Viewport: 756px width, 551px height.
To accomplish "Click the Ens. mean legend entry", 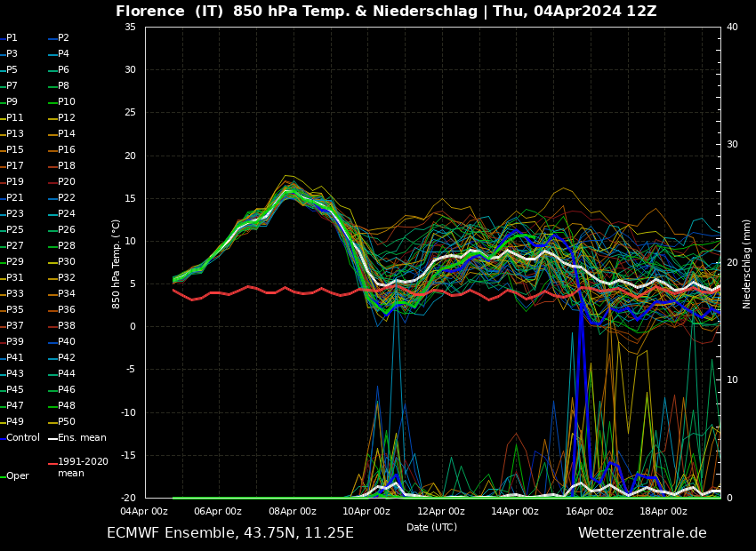I will [77, 437].
